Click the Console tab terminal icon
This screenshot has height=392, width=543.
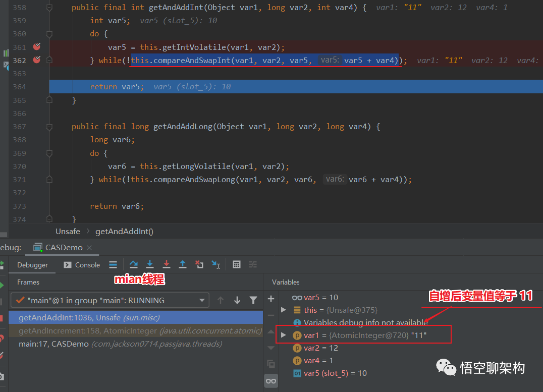tap(68, 265)
